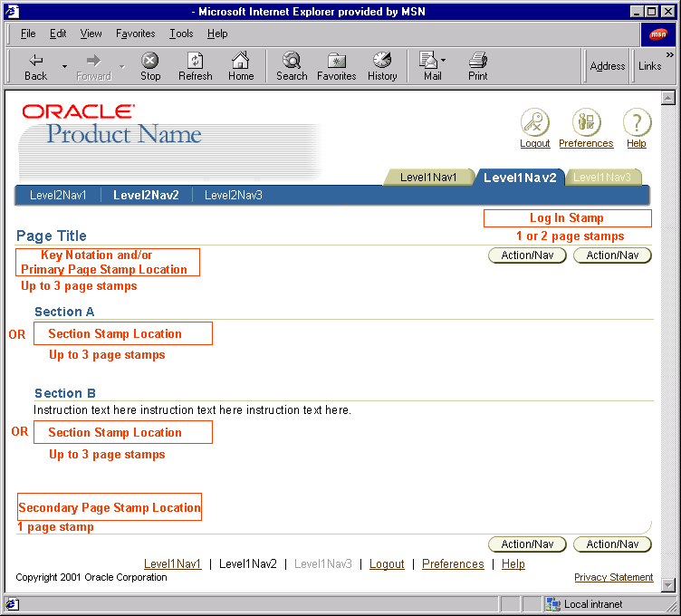Click first top Action/Nav button
Screen dimensions: 681x616
[x=527, y=255]
